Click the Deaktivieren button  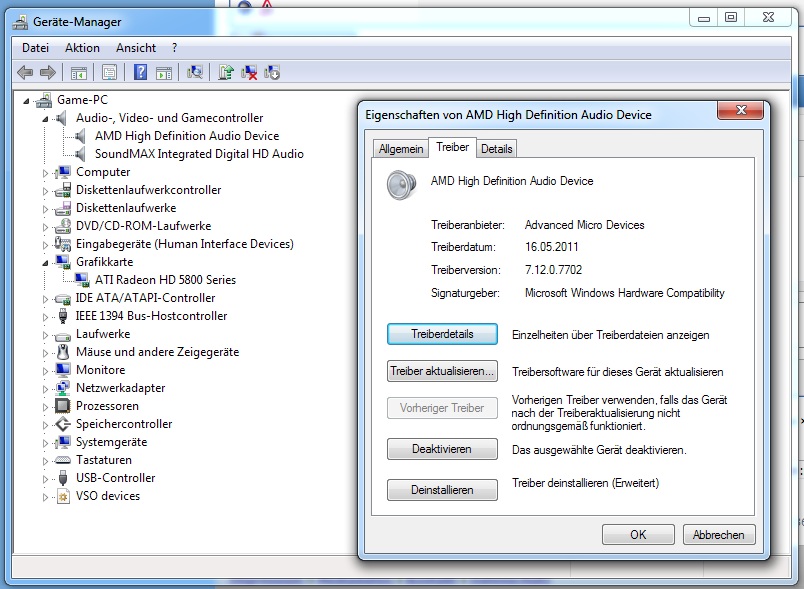click(x=442, y=449)
